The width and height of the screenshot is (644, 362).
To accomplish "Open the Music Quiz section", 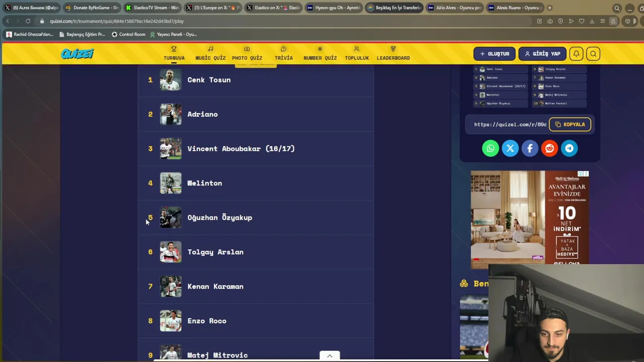I will tap(210, 53).
